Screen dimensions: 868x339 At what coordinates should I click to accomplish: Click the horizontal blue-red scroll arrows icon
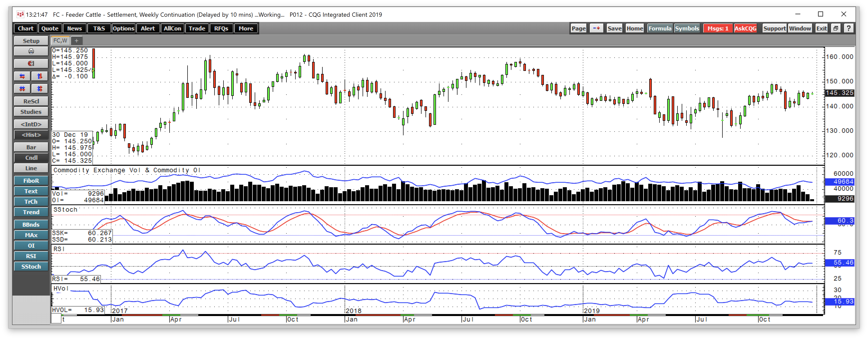[22, 76]
